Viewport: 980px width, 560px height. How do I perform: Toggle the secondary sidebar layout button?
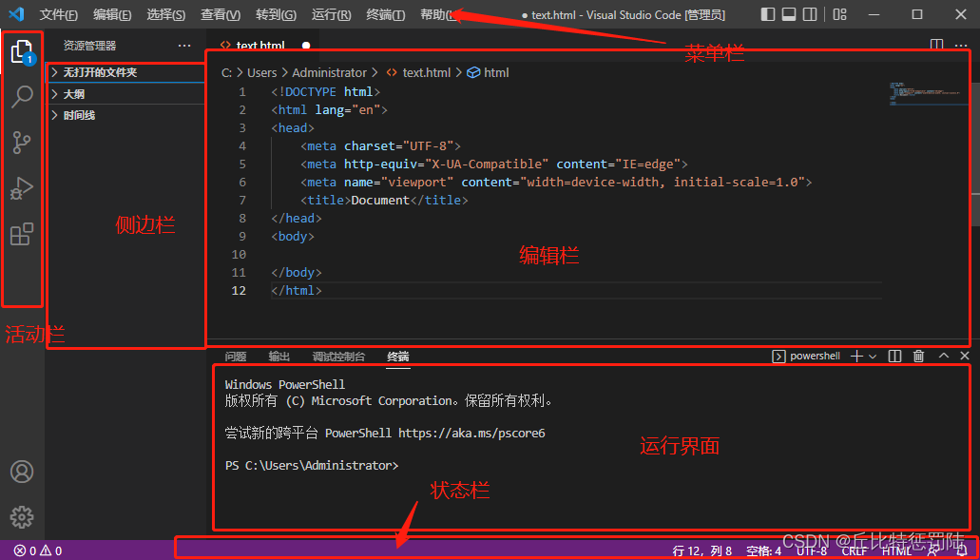click(x=810, y=14)
